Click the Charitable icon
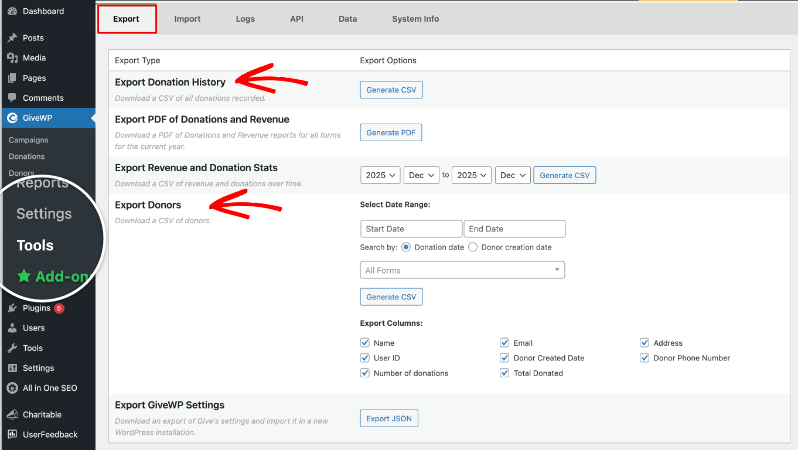798x450 pixels. click(12, 414)
